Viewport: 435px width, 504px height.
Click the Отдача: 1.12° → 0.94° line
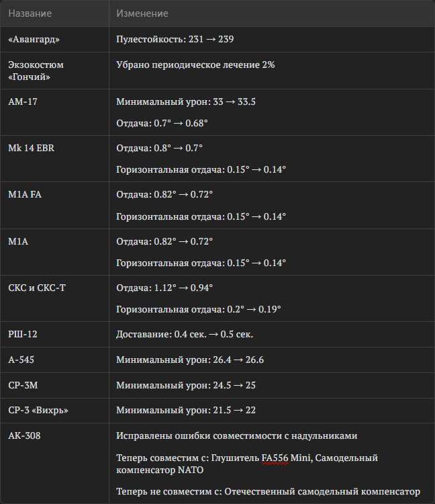tap(164, 288)
